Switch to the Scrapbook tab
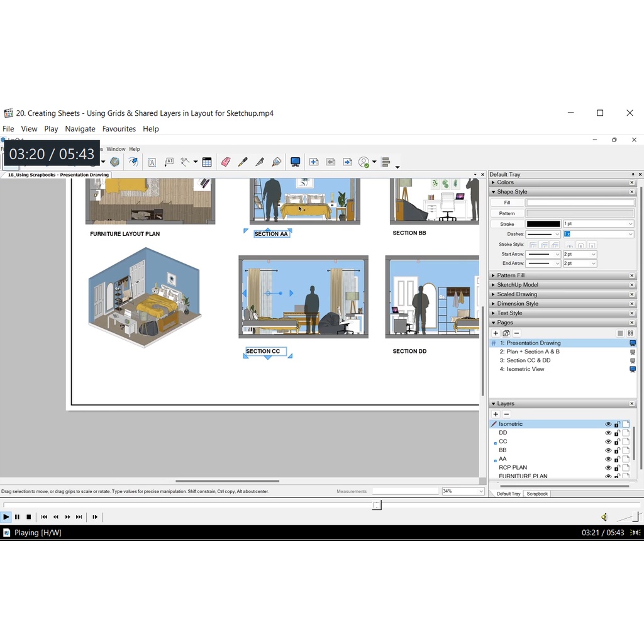Image resolution: width=644 pixels, height=644 pixels. tap(537, 494)
